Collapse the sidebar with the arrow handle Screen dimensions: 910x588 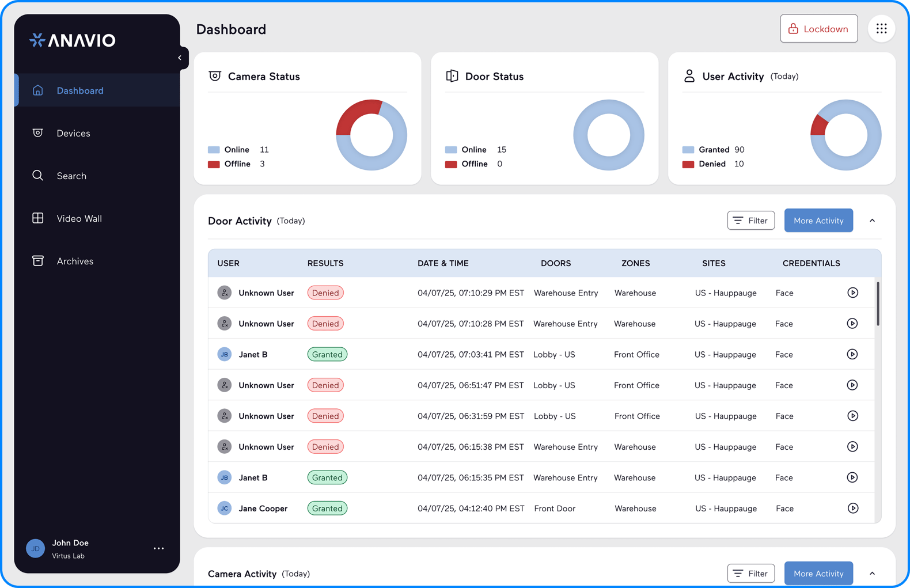(x=180, y=58)
